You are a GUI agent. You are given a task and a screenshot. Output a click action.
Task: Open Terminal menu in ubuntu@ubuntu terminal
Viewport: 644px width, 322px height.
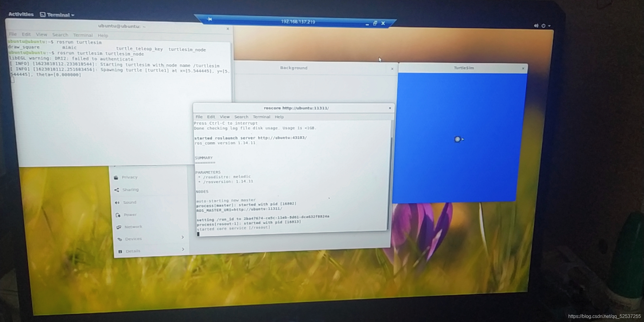tap(83, 35)
